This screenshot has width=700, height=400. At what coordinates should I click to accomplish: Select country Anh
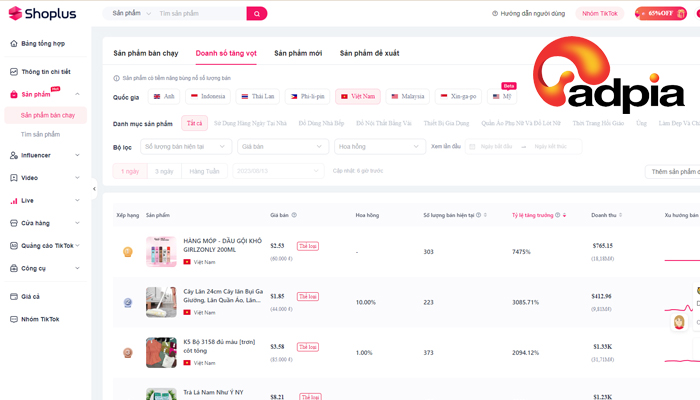click(x=164, y=96)
